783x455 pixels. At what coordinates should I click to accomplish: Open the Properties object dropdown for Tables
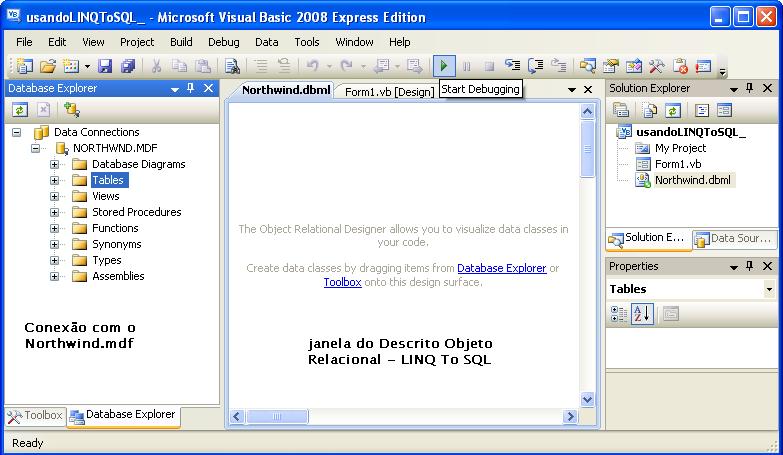pyautogui.click(x=769, y=289)
